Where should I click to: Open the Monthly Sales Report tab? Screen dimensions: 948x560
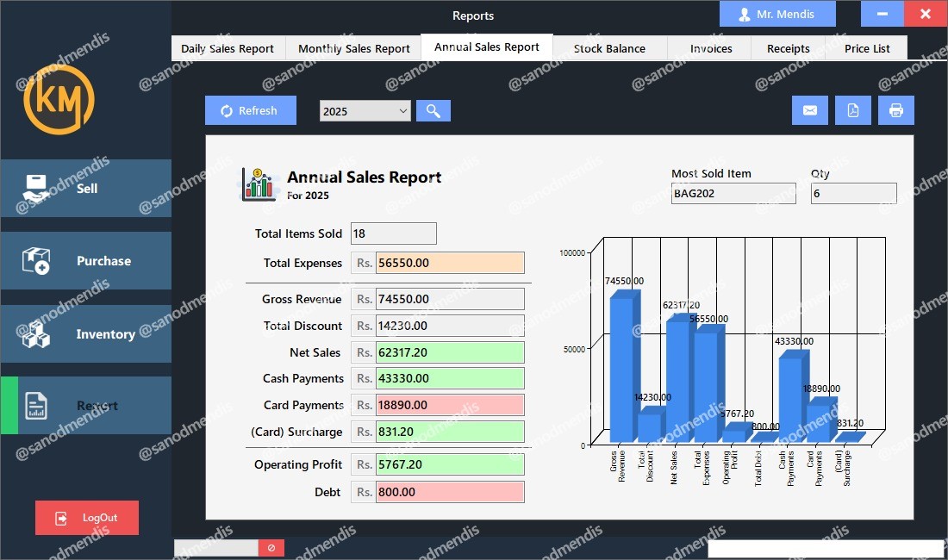click(x=352, y=49)
